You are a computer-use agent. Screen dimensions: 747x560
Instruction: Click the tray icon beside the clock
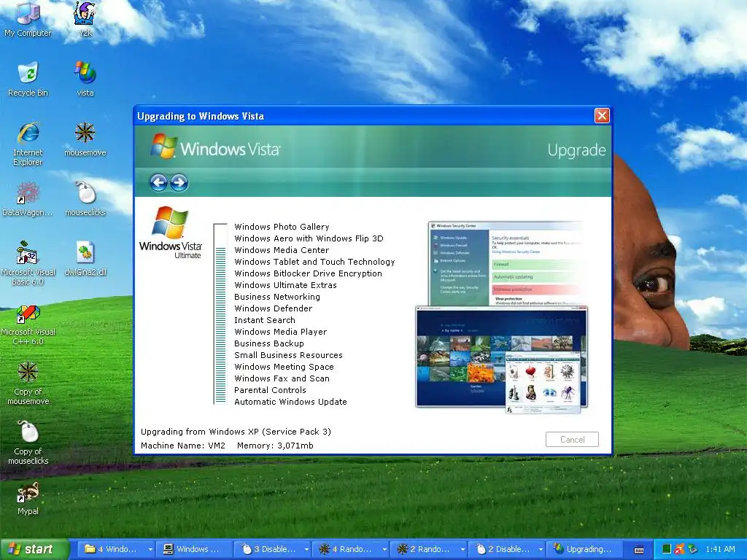[x=693, y=549]
